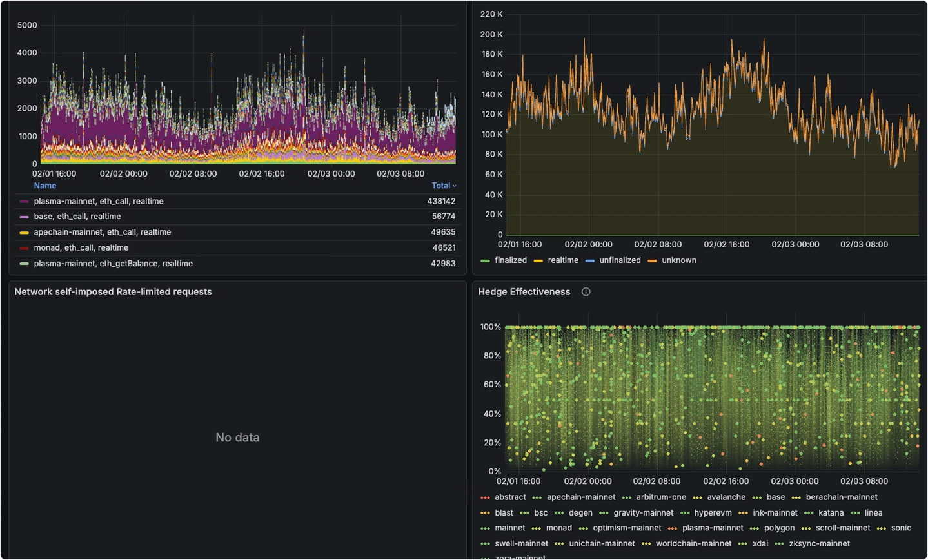Viewport: 928px width, 560px height.
Task: Toggle the unfinalized series in the legend
Action: pos(620,260)
